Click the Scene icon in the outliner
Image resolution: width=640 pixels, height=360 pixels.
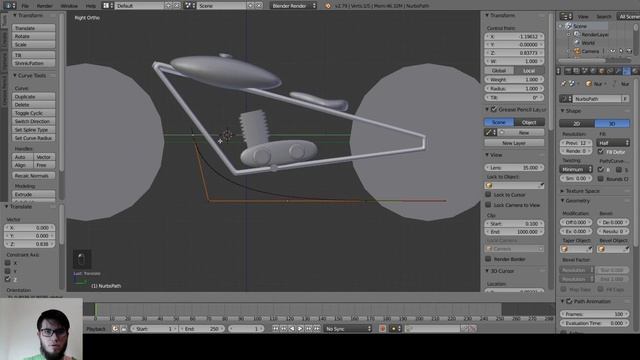click(569, 26)
